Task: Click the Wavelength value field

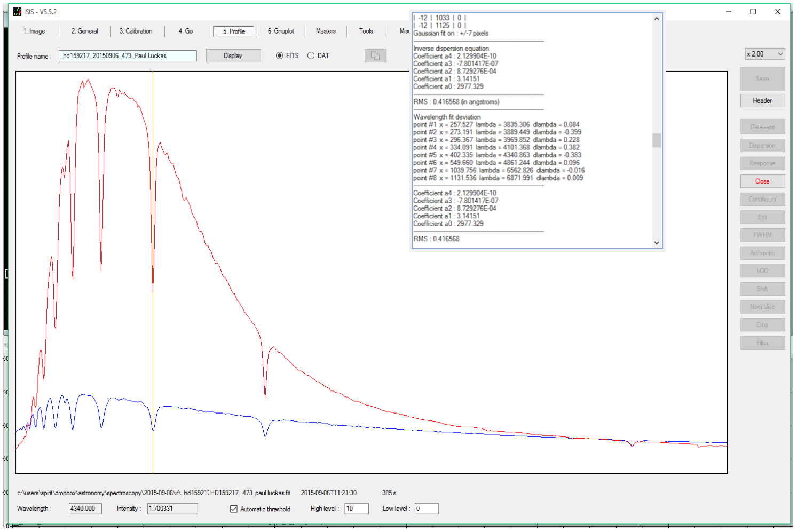Action: click(85, 509)
